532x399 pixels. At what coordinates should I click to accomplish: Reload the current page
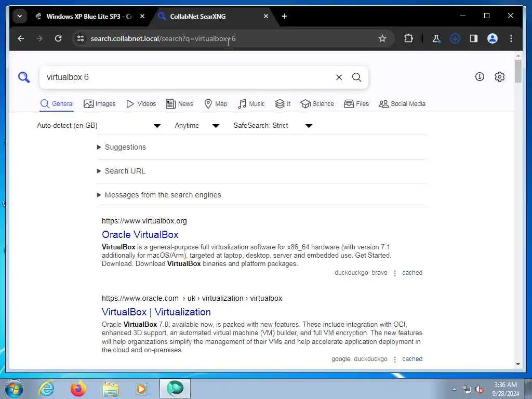pos(58,38)
